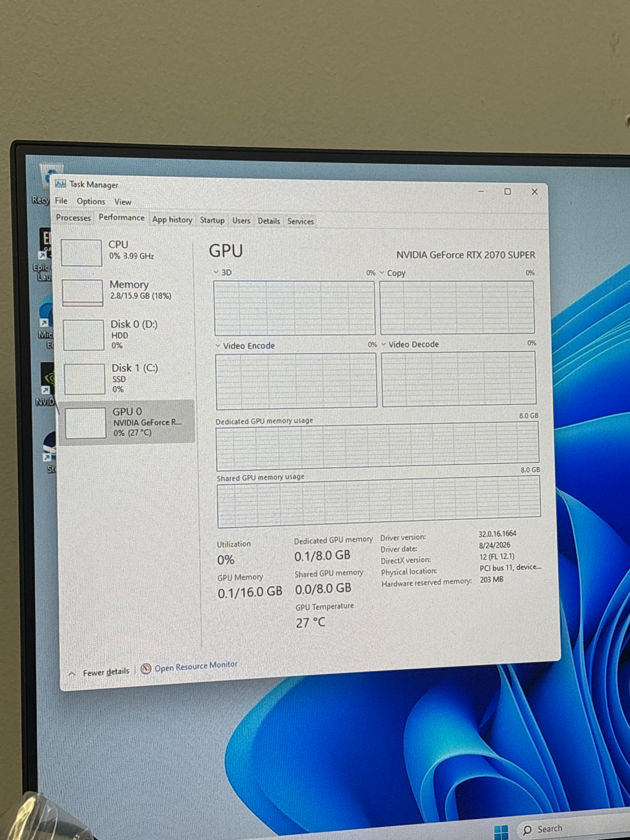Image resolution: width=630 pixels, height=840 pixels.
Task: Click the Task Manager title bar icon
Action: coord(60,184)
